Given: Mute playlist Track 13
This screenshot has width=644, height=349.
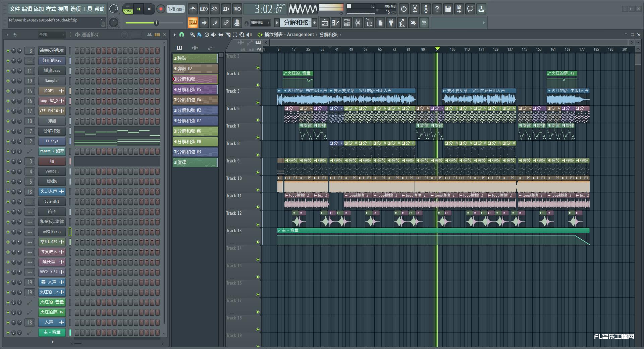Looking at the screenshot, I should (x=258, y=242).
